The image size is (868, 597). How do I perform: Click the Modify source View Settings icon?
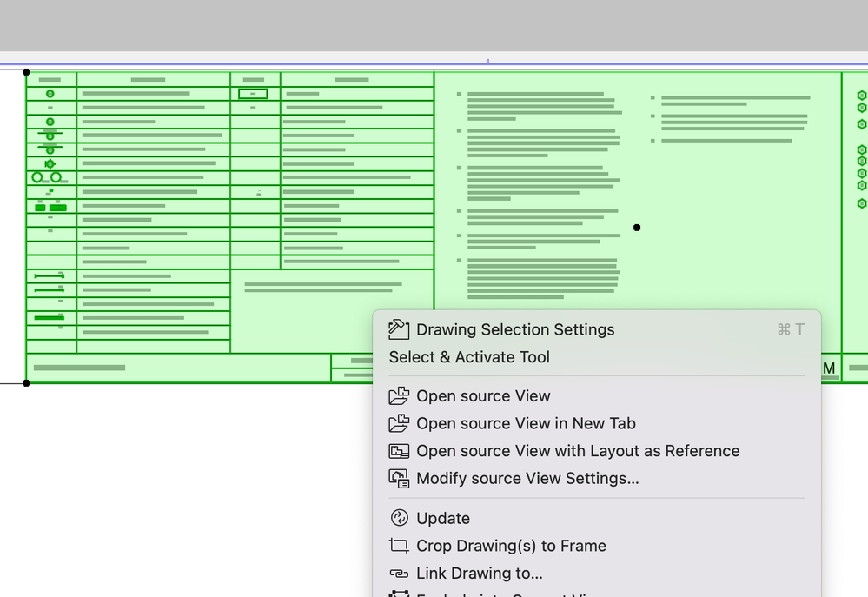(399, 478)
